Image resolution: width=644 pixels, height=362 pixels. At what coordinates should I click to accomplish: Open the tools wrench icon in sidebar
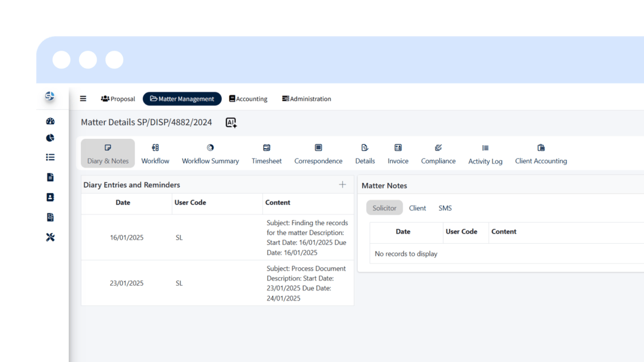50,237
